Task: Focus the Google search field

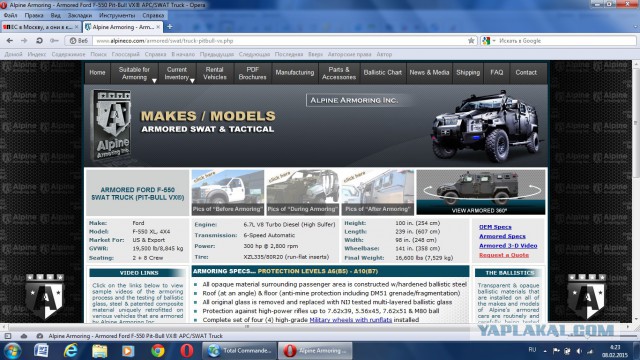Action: 565,41
